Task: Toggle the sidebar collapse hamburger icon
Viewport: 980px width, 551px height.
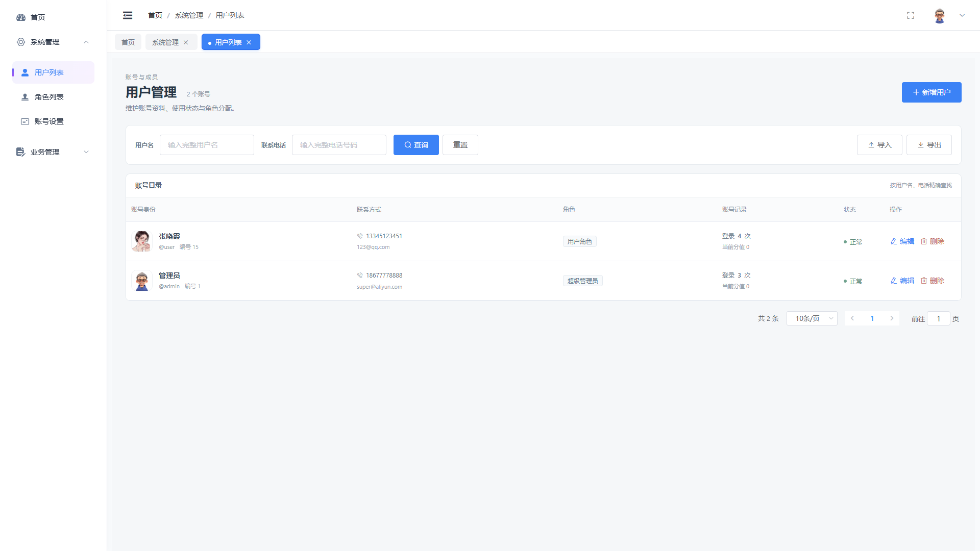Action: (x=128, y=15)
